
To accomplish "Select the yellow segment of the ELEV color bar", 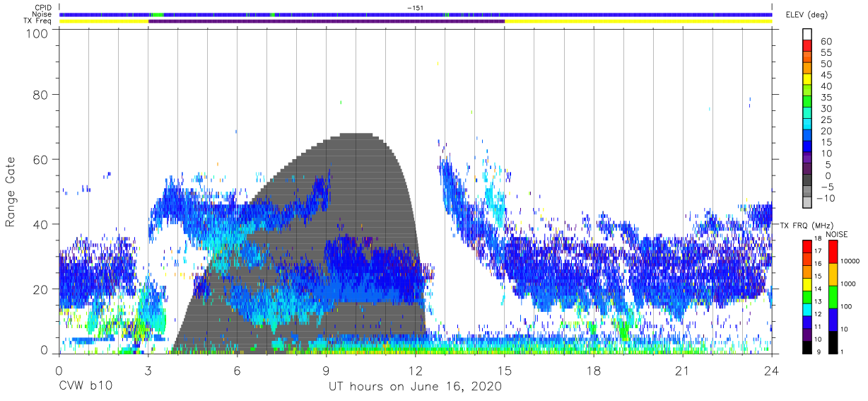I will (807, 80).
